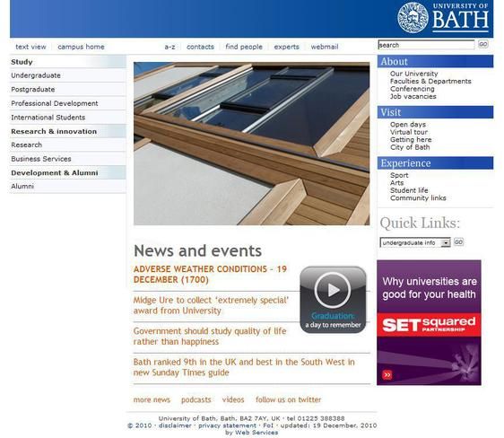The width and height of the screenshot is (504, 438).
Task: Open the Quick Links undergraduate info dropdown
Action: 415,242
